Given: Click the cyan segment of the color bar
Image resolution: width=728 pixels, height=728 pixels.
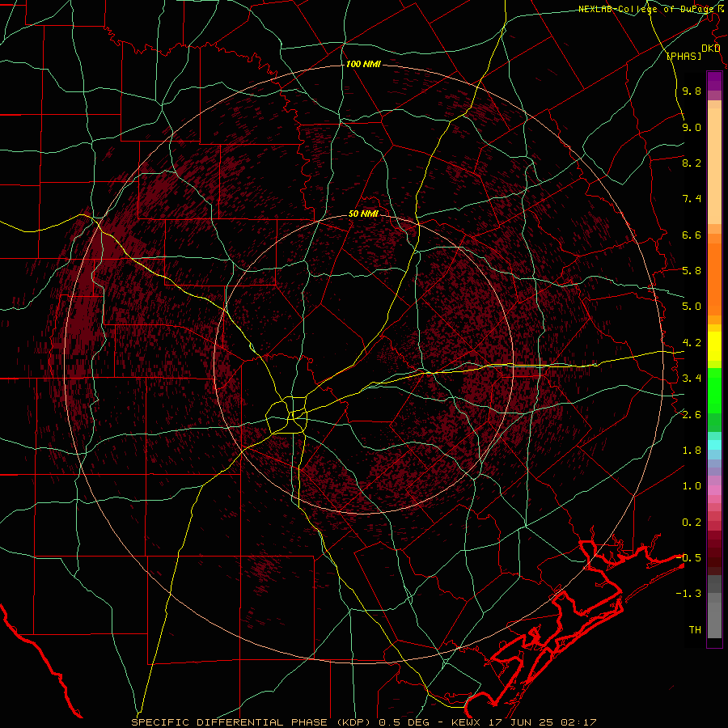Looking at the screenshot, I should [x=714, y=445].
